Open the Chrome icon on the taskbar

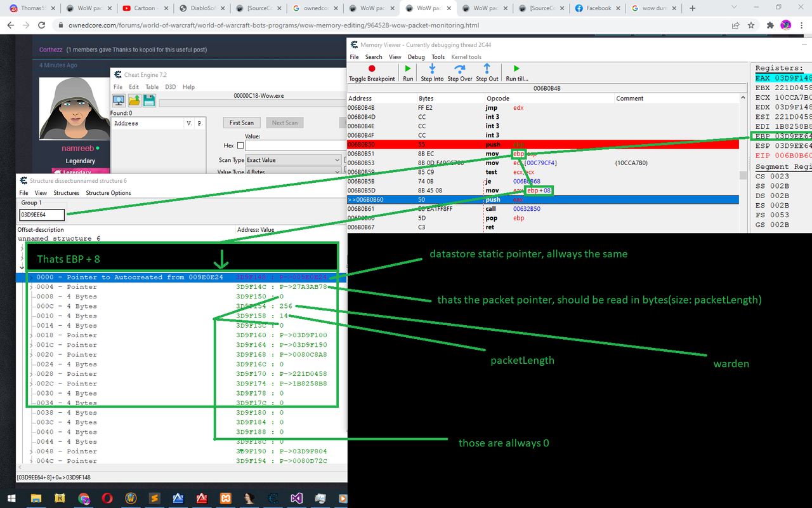(84, 498)
